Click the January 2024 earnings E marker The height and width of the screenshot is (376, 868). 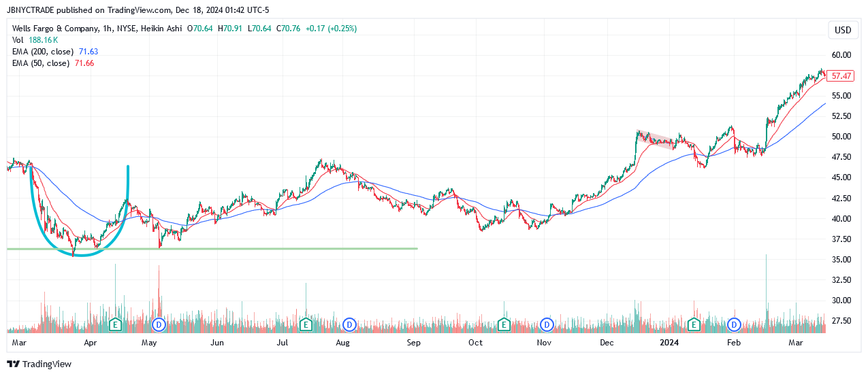694,324
